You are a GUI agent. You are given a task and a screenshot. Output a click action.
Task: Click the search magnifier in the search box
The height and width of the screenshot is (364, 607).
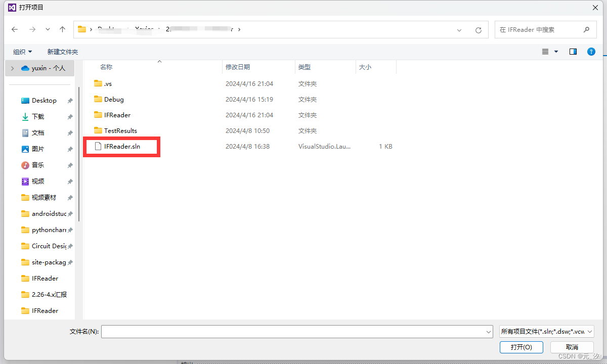[x=586, y=29]
